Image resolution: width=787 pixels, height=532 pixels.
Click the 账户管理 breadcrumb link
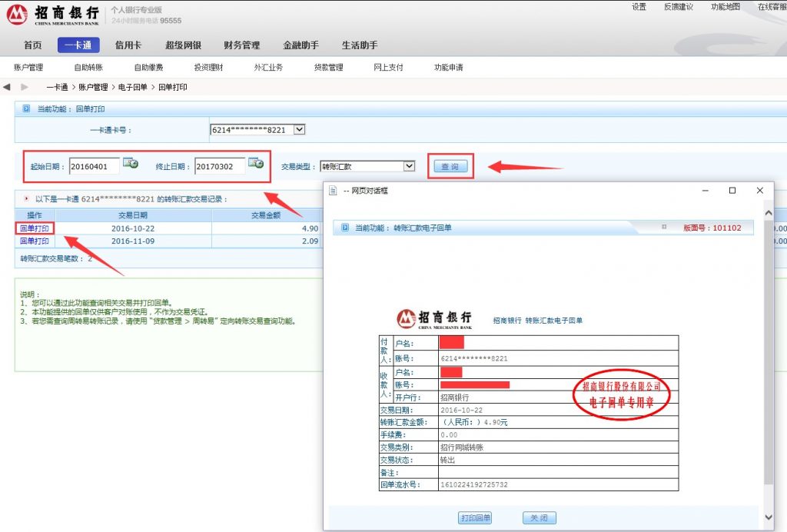93,87
